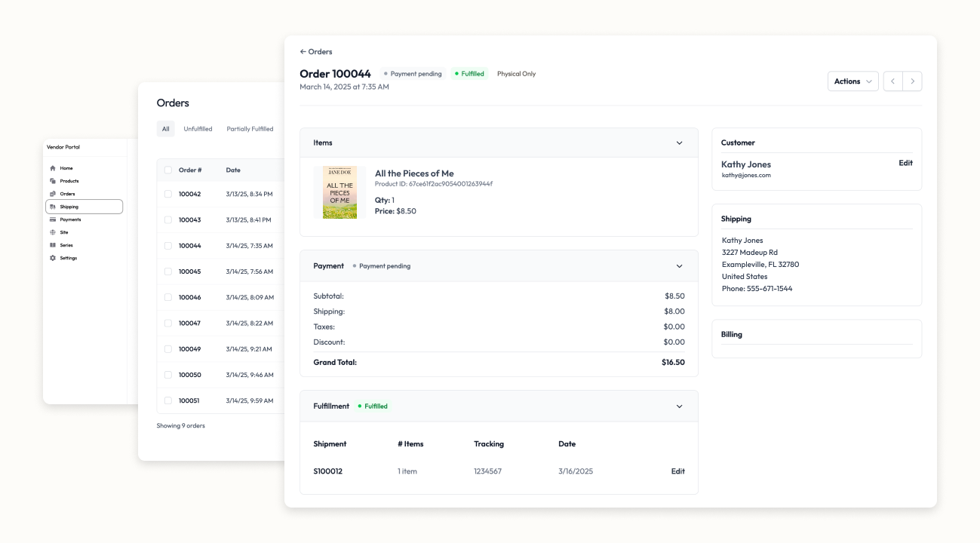Viewport: 980px width, 543px height.
Task: Select the Products icon in the sidebar
Action: point(53,181)
